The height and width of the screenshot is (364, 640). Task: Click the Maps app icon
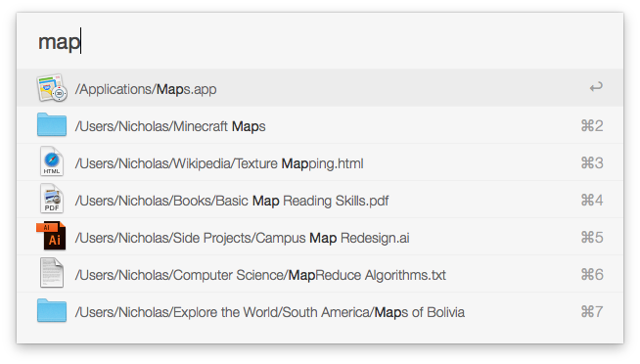(52, 88)
